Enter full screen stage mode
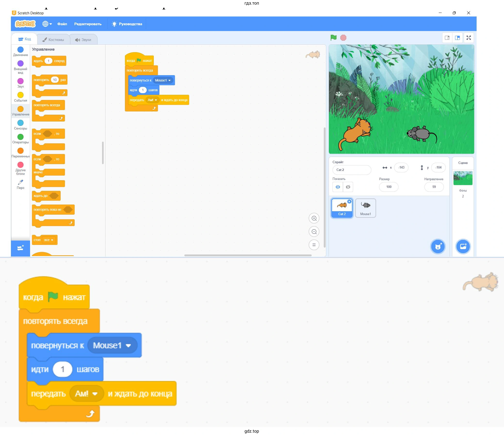This screenshot has width=504, height=436. 469,38
